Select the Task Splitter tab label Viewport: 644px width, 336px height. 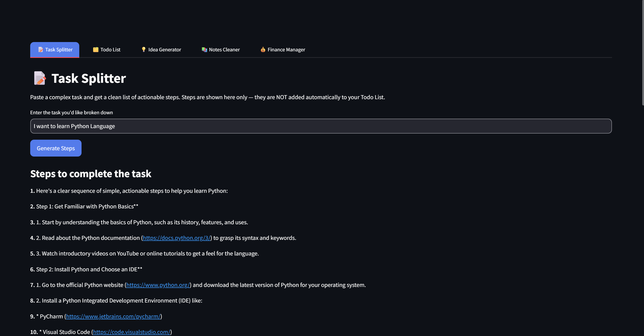click(59, 50)
